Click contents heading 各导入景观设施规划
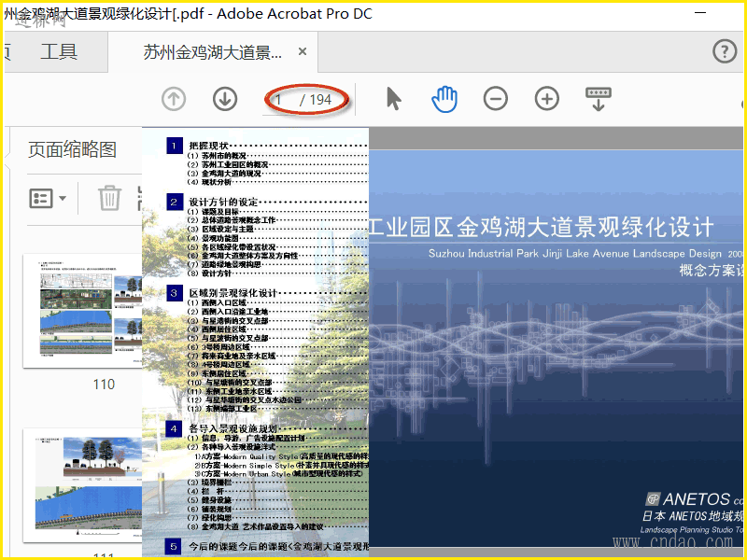747x560 pixels. click(x=233, y=428)
